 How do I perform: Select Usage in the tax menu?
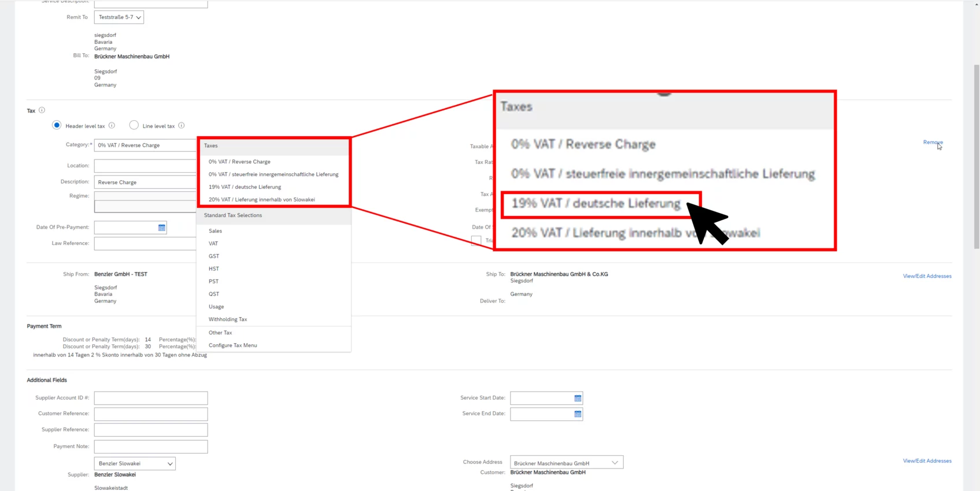tap(216, 307)
